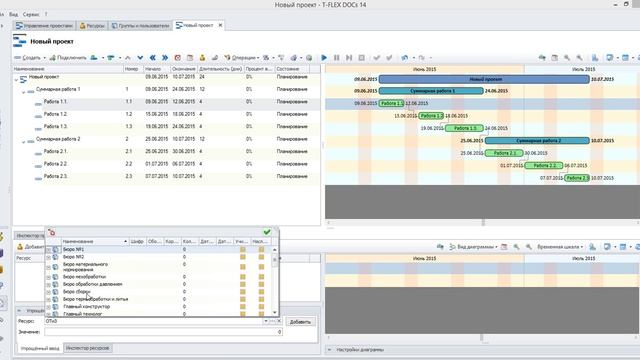Select the Упрощённый ввод bottom tab

pyautogui.click(x=40, y=348)
